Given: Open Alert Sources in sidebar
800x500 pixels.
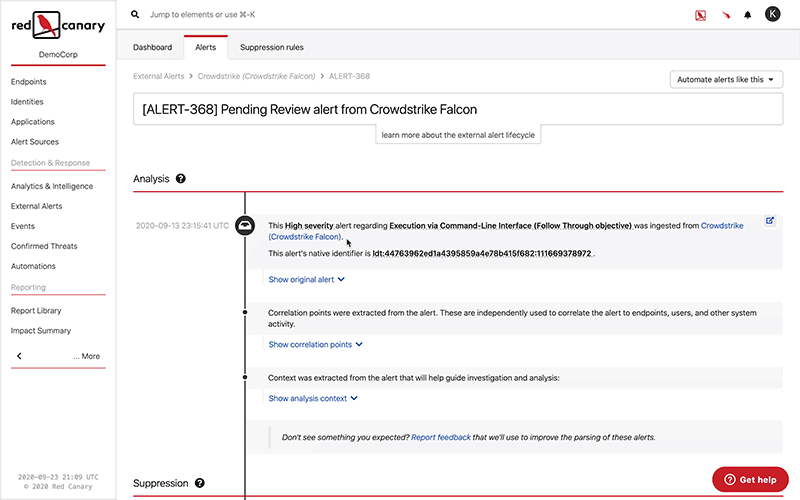Looking at the screenshot, I should pos(35,141).
